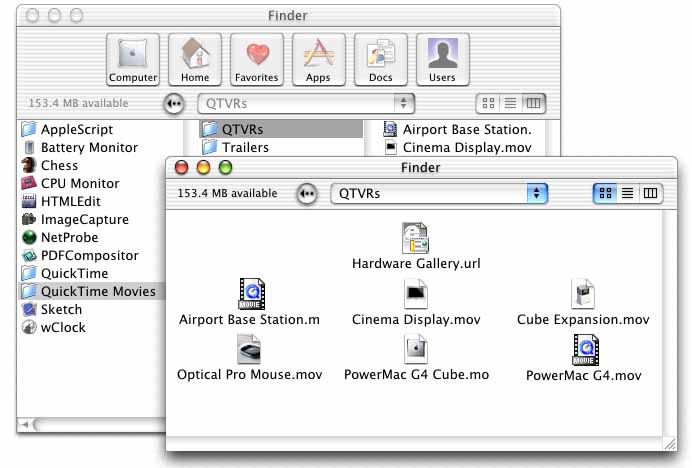Switch front window to icon view

click(605, 193)
